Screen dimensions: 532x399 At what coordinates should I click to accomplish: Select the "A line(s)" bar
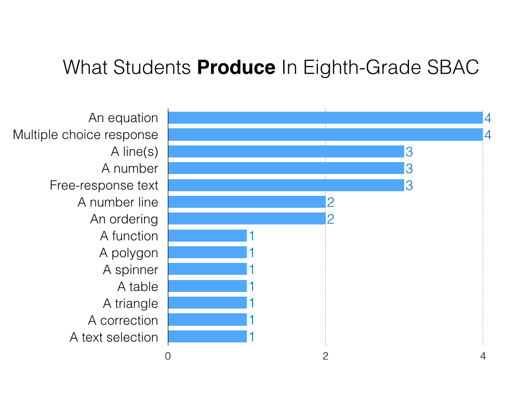coord(286,152)
